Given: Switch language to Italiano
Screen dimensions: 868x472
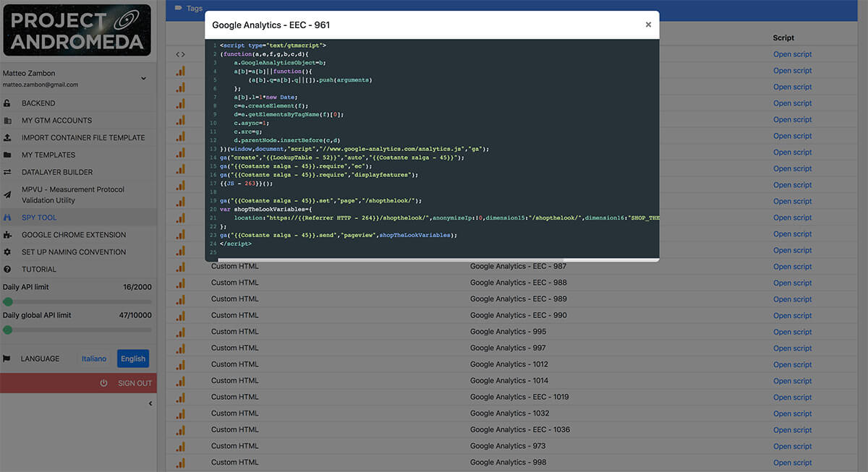Looking at the screenshot, I should click(94, 359).
